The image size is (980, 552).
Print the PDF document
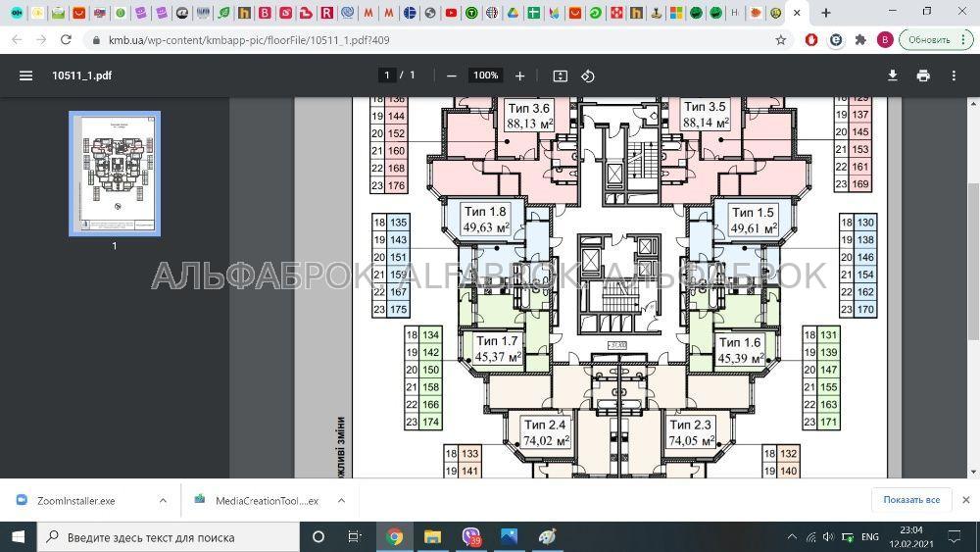923,75
